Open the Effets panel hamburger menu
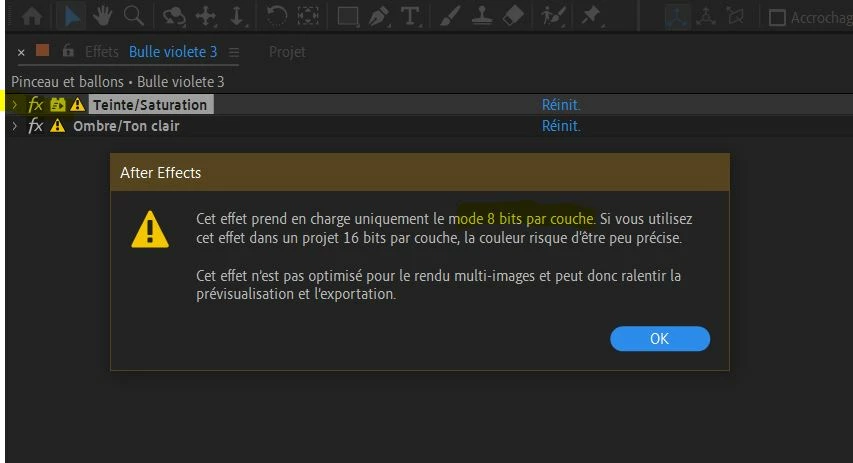 click(x=234, y=52)
